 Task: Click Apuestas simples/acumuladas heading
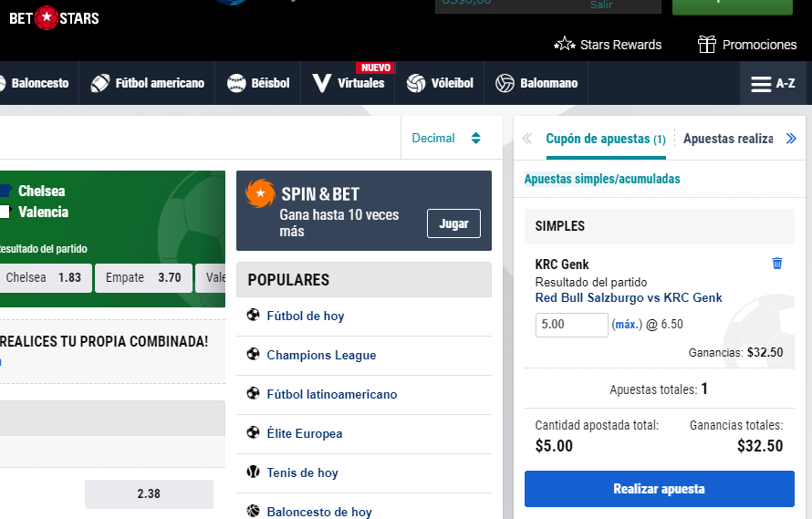pos(602,179)
